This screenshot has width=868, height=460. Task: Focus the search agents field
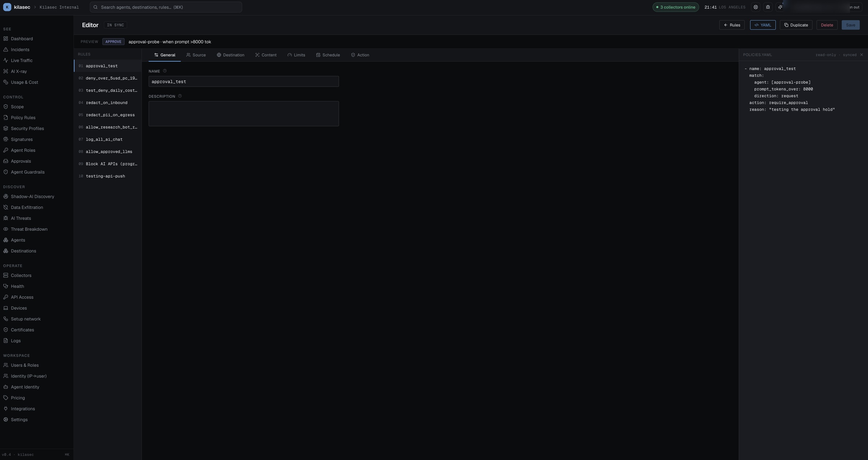(166, 7)
